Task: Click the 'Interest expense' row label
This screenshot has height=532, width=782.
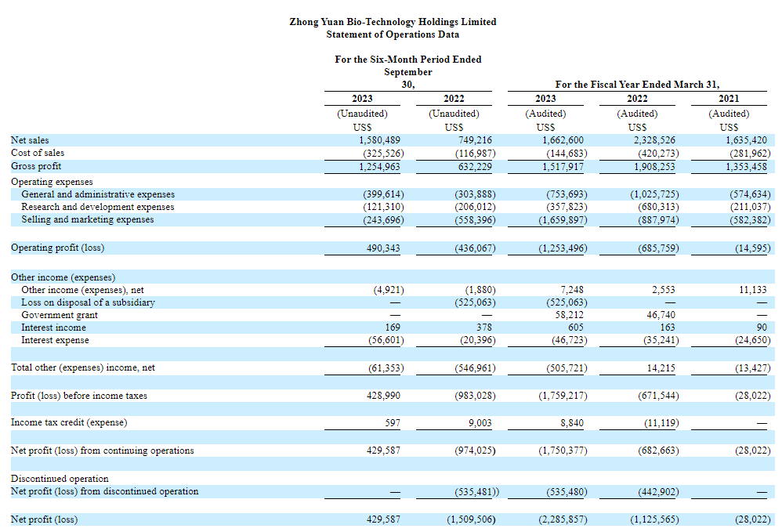Action: point(55,340)
